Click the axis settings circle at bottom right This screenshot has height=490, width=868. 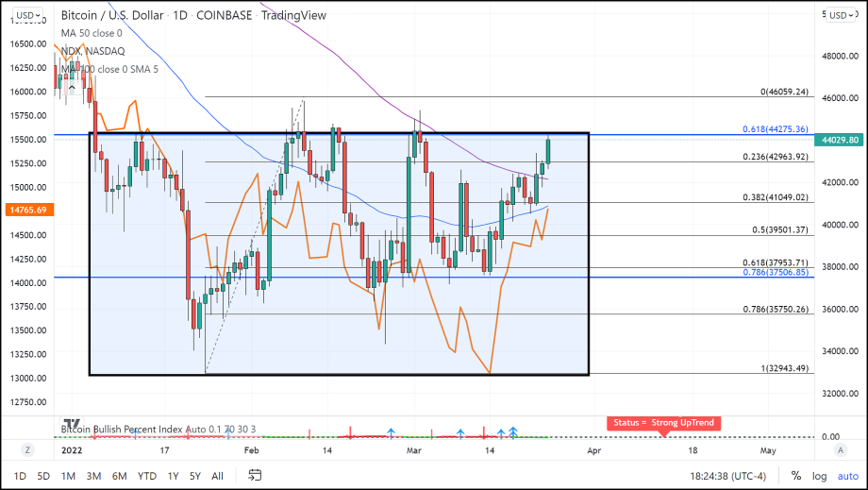840,450
